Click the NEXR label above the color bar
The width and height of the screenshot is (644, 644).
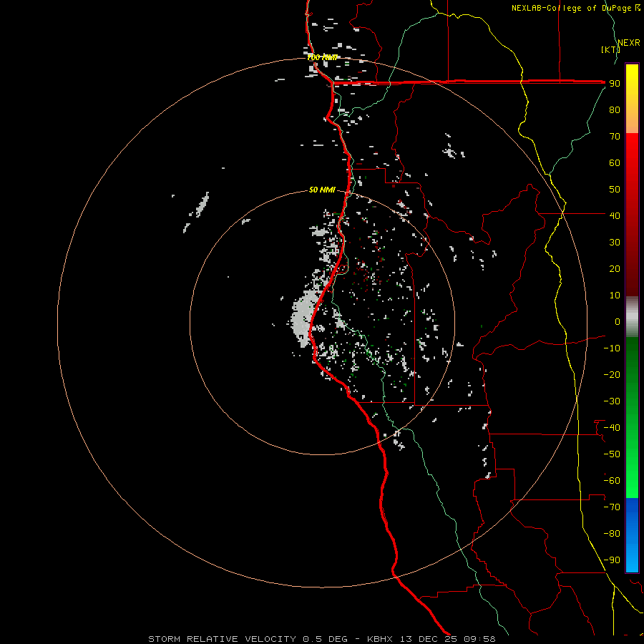(629, 43)
